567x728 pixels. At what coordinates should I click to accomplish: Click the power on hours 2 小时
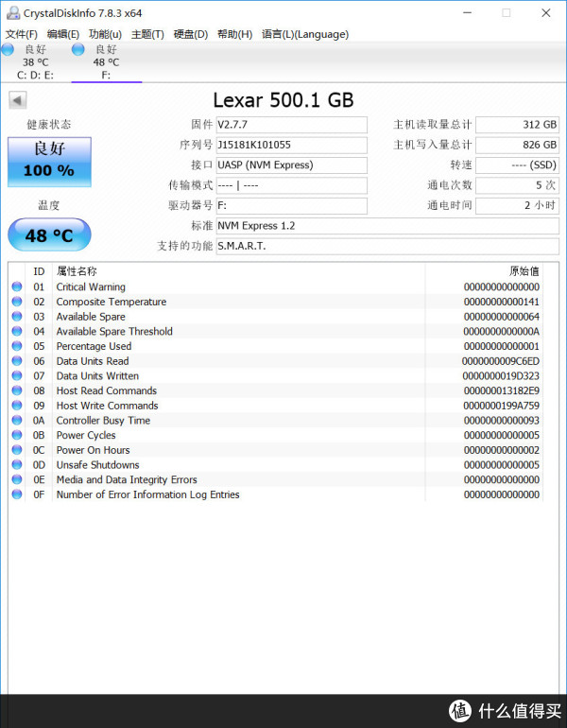517,206
